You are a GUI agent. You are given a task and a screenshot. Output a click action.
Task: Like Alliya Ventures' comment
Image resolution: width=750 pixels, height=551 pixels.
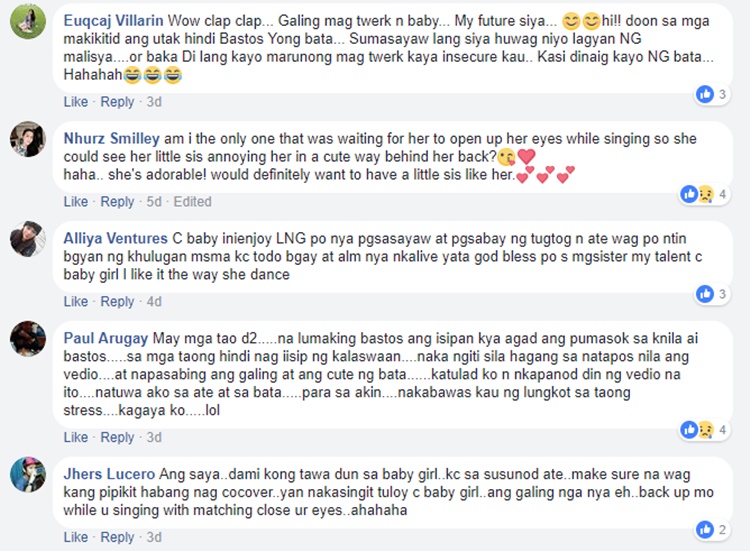(x=76, y=302)
